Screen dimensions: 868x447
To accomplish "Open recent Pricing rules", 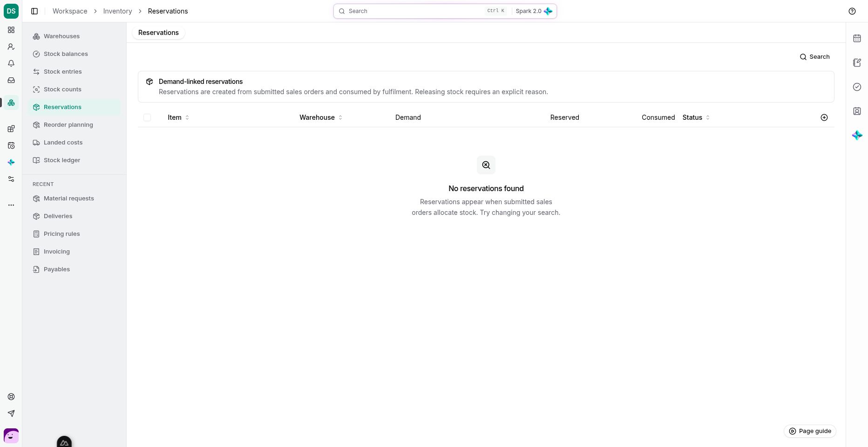I will coord(74,234).
